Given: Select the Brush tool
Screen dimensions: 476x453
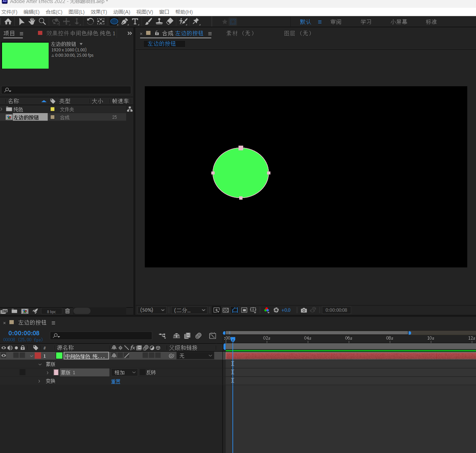Looking at the screenshot, I should [148, 22].
